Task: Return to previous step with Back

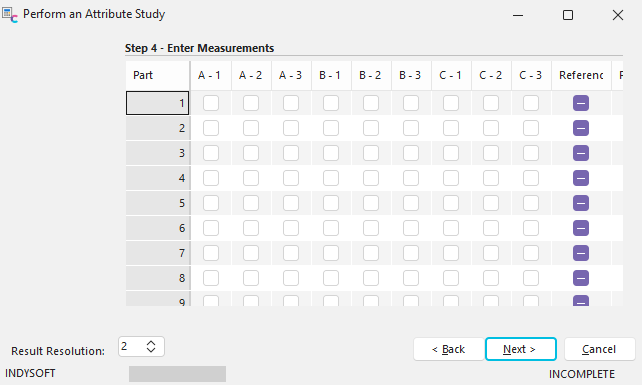Action: click(x=449, y=349)
